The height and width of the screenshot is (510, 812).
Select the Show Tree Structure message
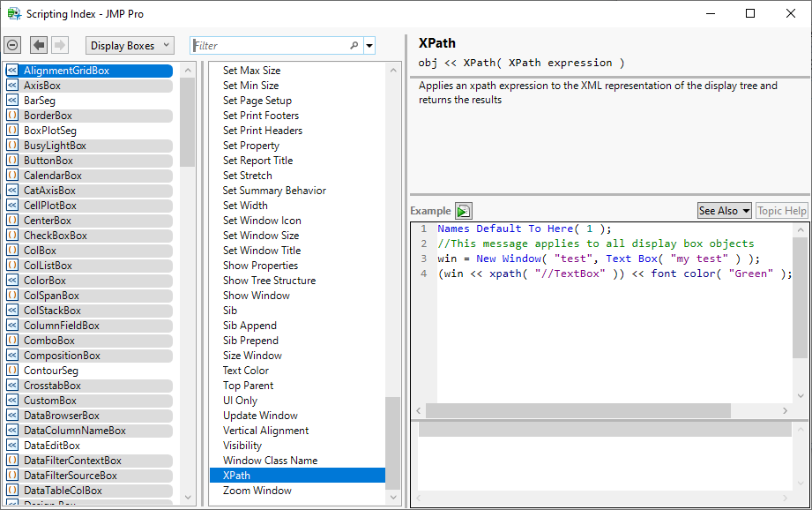(269, 281)
